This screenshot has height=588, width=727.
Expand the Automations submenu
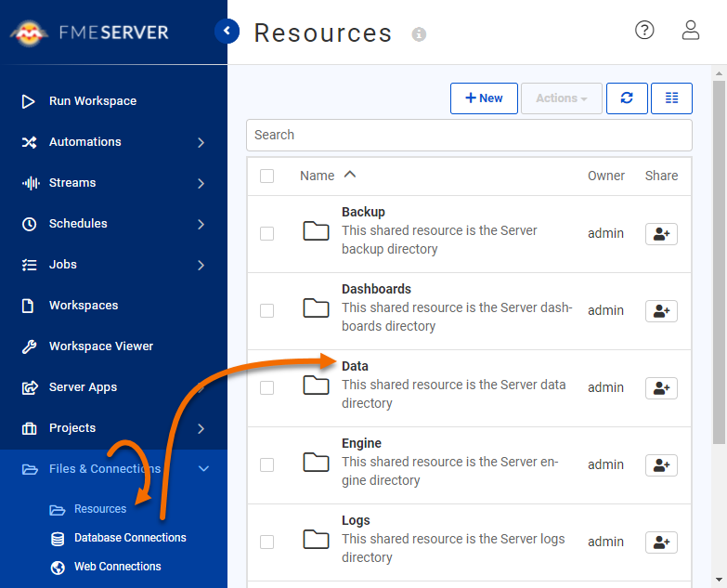(x=201, y=142)
